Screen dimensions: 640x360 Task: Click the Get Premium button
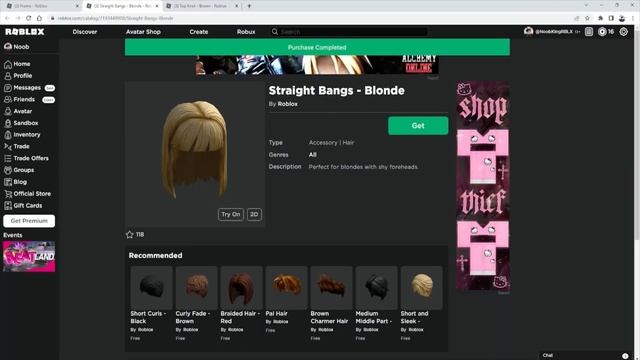(x=29, y=221)
